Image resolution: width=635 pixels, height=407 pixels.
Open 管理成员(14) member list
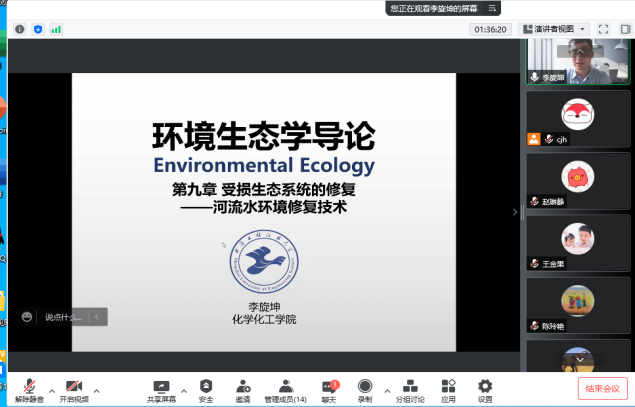point(285,389)
